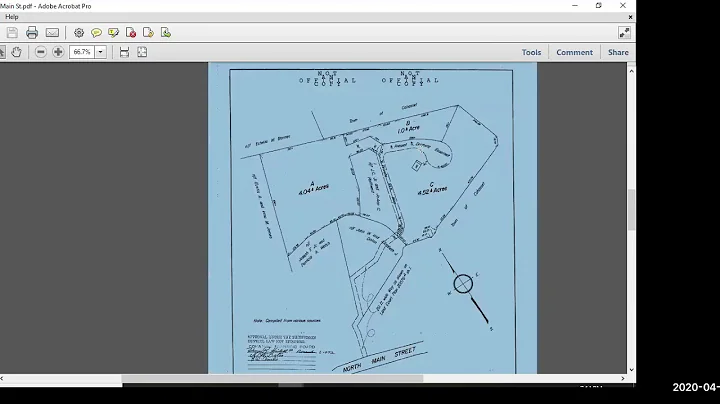
Task: Click the delete page icon with red mark
Action: point(131,33)
